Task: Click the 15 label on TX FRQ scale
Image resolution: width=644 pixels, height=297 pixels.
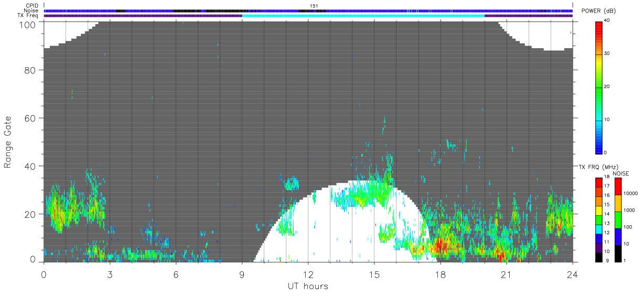Action: [x=607, y=204]
